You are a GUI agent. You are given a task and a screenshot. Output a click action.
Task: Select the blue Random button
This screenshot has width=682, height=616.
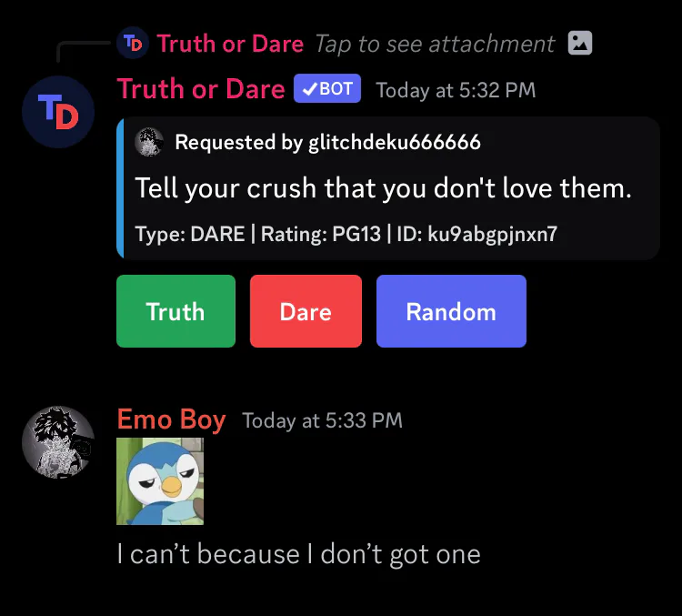(x=451, y=311)
